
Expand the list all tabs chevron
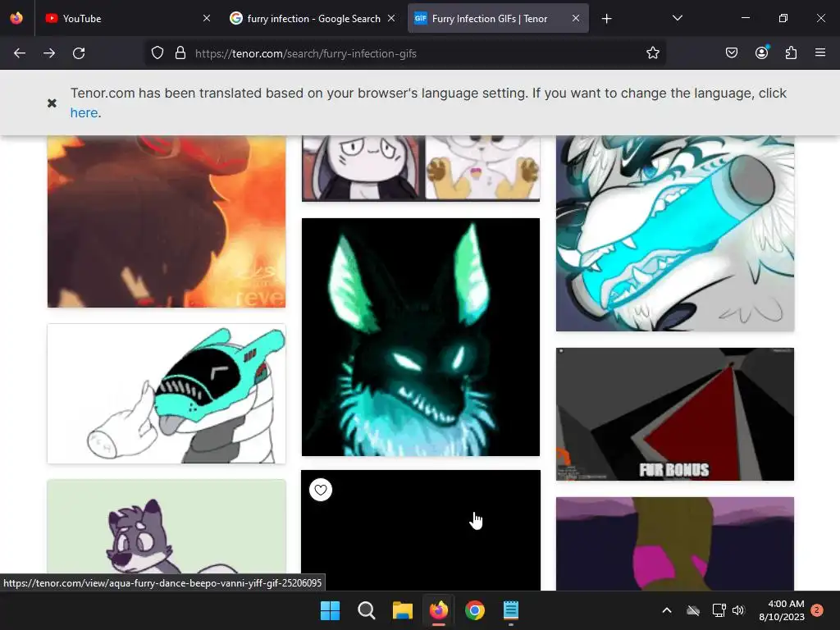(x=677, y=18)
